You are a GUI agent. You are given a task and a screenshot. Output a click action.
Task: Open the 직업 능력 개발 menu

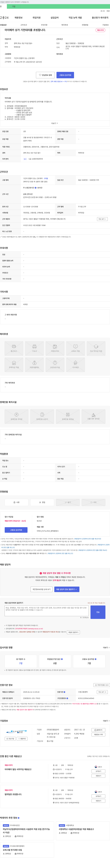(x=75, y=18)
